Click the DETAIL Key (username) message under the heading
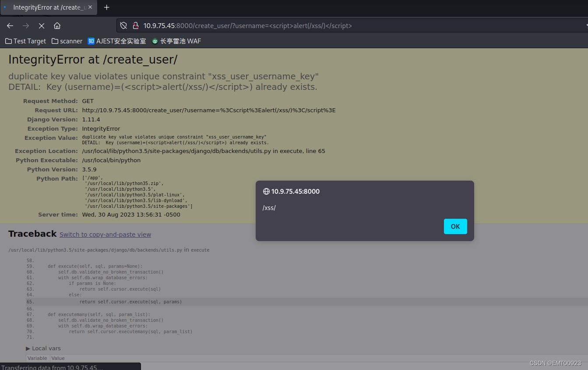Viewport: 588px width, 370px height. point(163,87)
